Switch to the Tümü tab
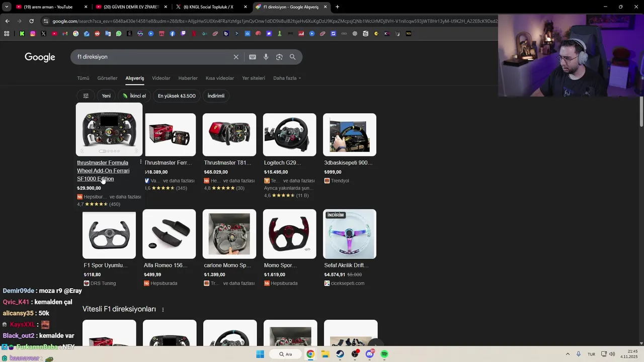Screen dimensions: 644x362 83,78
